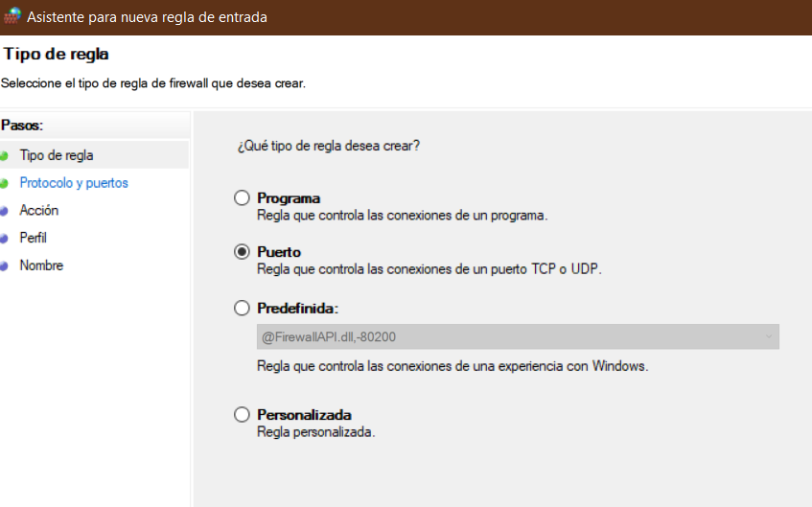Click purple bullet beside Nombre step
This screenshot has height=507, width=812.
(4, 265)
